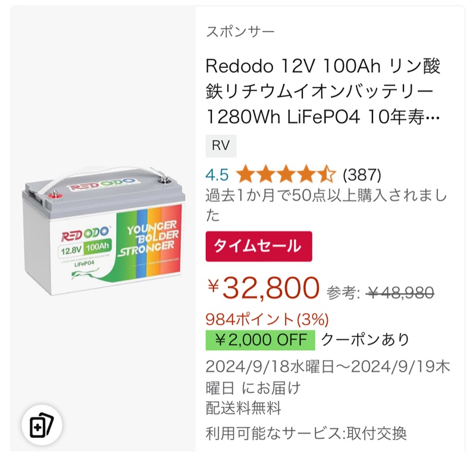
Task: Select the RV category tag
Action: [221, 146]
